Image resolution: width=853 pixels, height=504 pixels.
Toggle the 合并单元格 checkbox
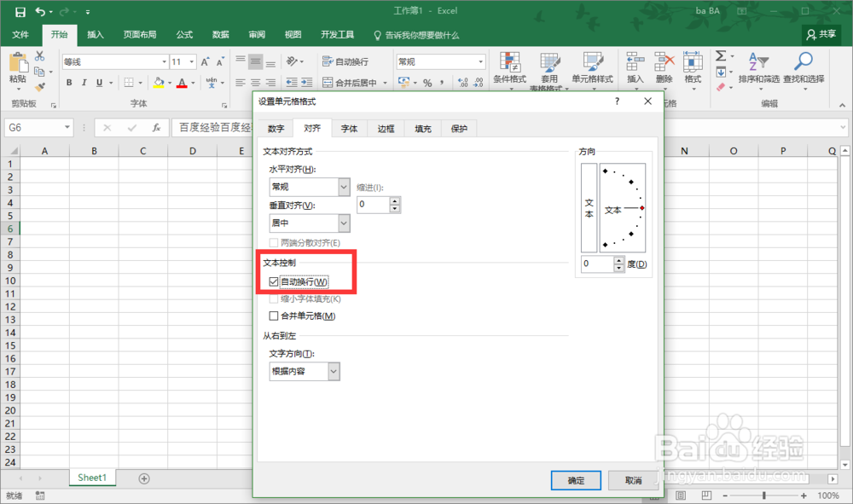(274, 316)
